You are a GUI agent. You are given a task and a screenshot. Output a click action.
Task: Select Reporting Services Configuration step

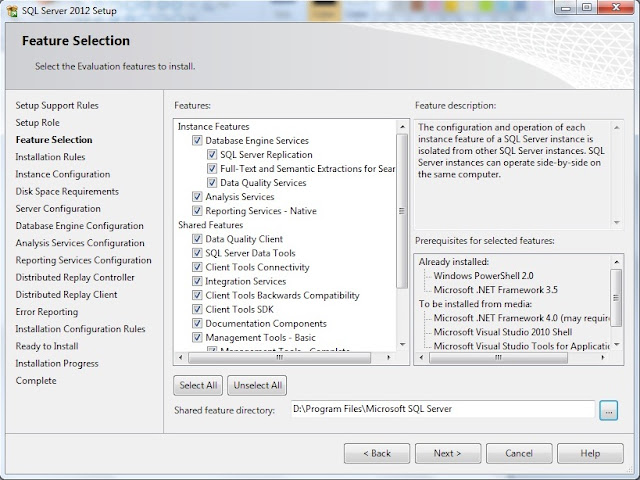coord(83,260)
